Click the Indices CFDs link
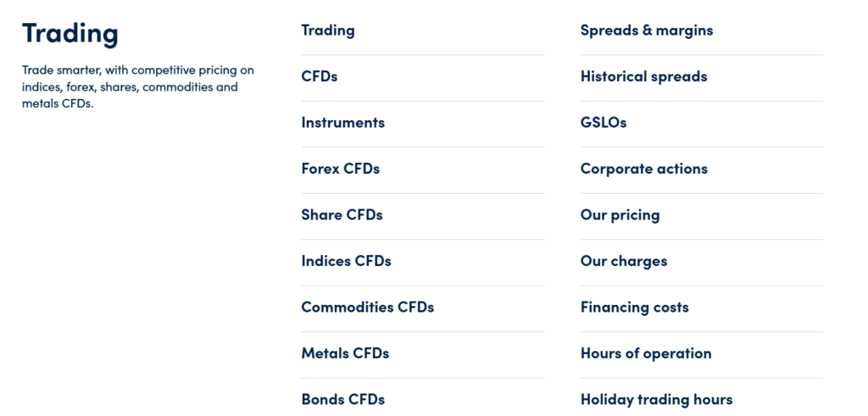Image resolution: width=868 pixels, height=416 pixels. (x=346, y=261)
